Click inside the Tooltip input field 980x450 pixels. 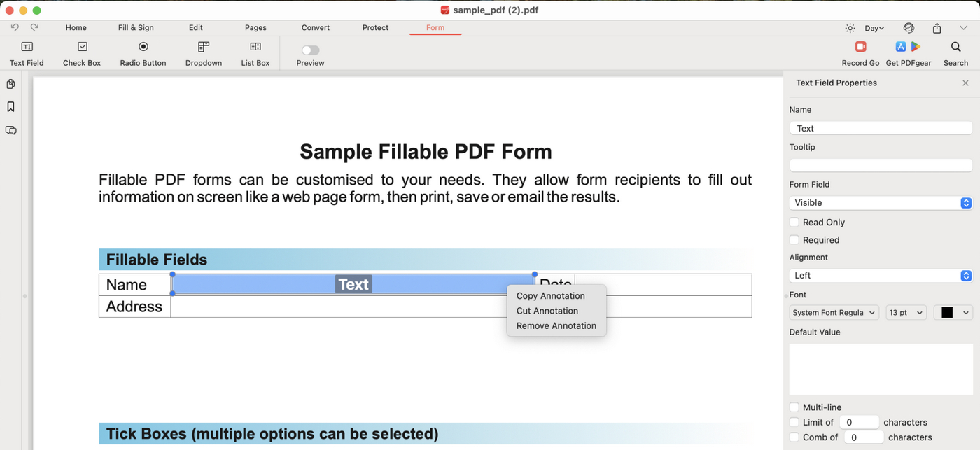click(x=880, y=164)
